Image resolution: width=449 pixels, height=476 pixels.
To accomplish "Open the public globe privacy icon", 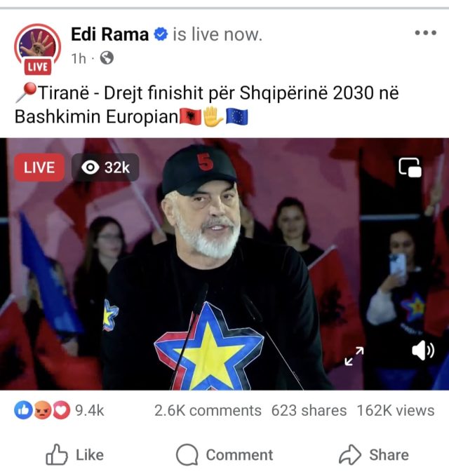I will 107,58.
